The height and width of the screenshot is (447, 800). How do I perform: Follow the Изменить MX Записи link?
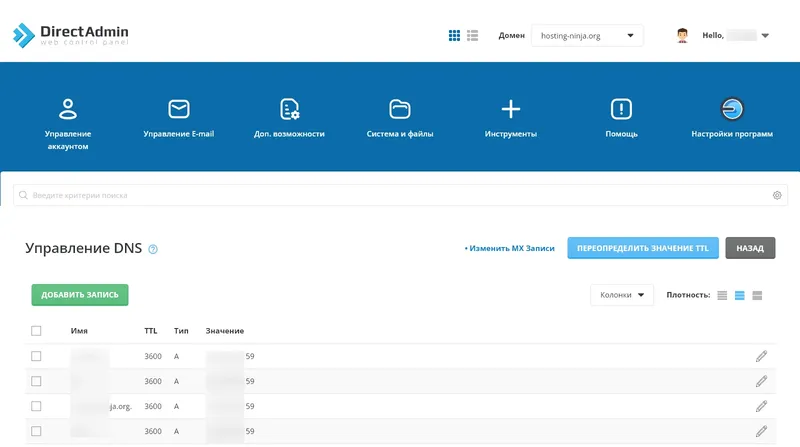point(510,248)
